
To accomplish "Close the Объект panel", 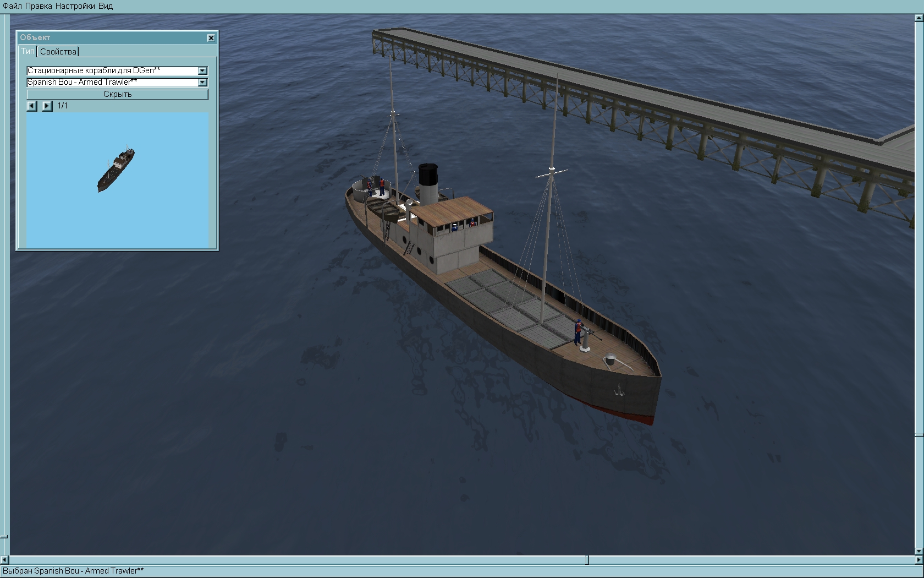I will coord(211,37).
